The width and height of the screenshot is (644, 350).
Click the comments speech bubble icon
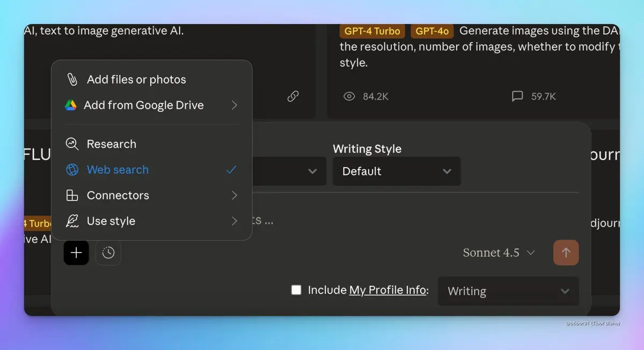(x=517, y=96)
